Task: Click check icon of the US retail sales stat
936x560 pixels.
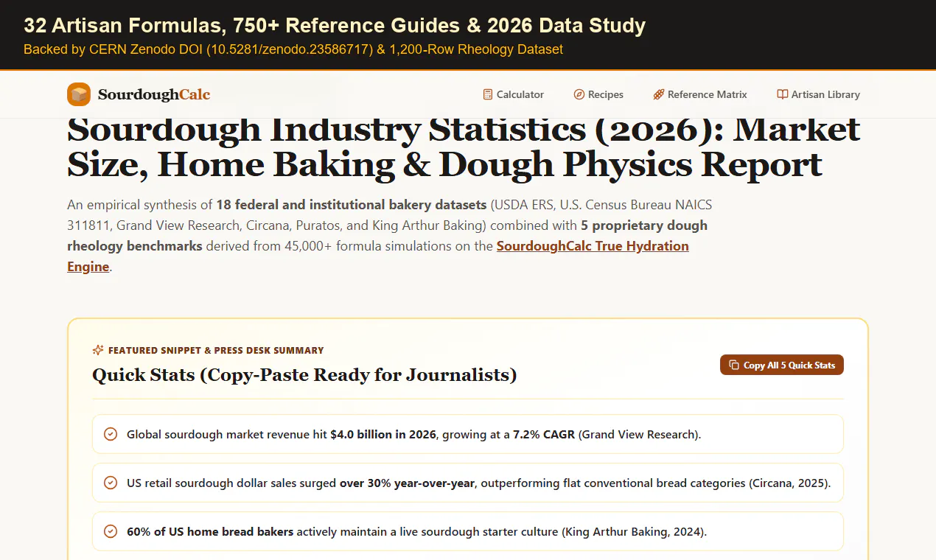Action: (x=111, y=483)
